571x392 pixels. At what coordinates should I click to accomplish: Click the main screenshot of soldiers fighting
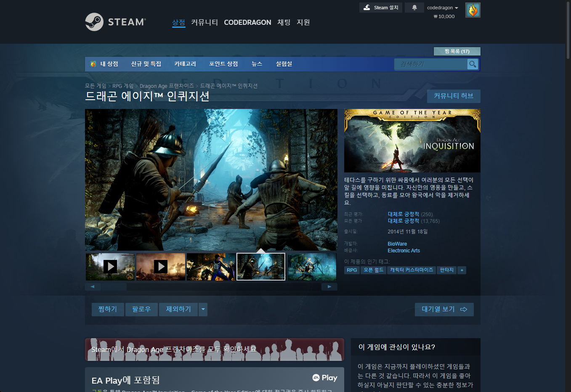211,180
